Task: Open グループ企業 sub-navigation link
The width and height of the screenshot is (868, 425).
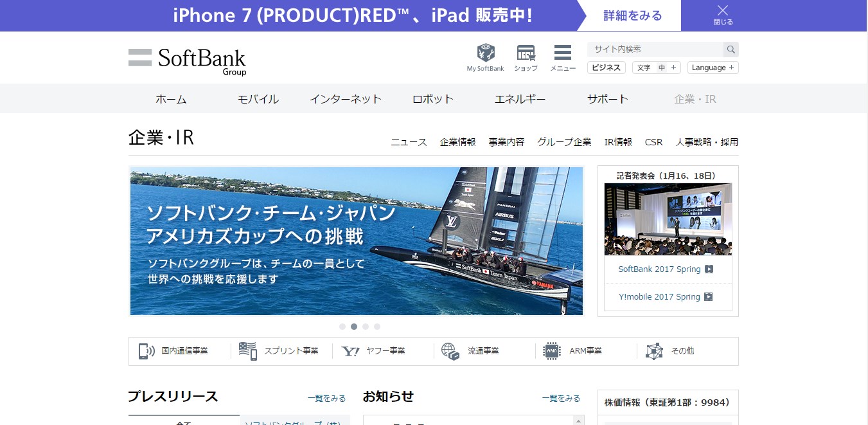Action: pos(565,142)
